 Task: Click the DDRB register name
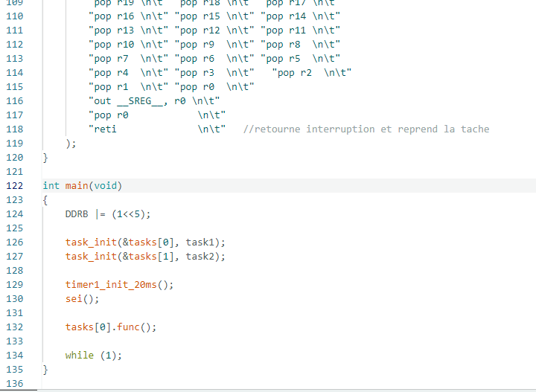pyautogui.click(x=77, y=214)
